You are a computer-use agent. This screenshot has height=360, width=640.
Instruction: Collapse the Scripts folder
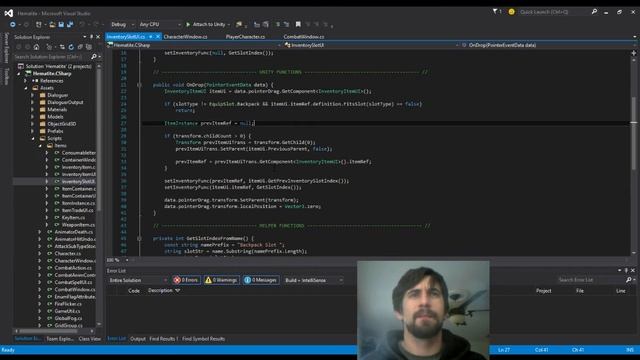click(x=33, y=138)
